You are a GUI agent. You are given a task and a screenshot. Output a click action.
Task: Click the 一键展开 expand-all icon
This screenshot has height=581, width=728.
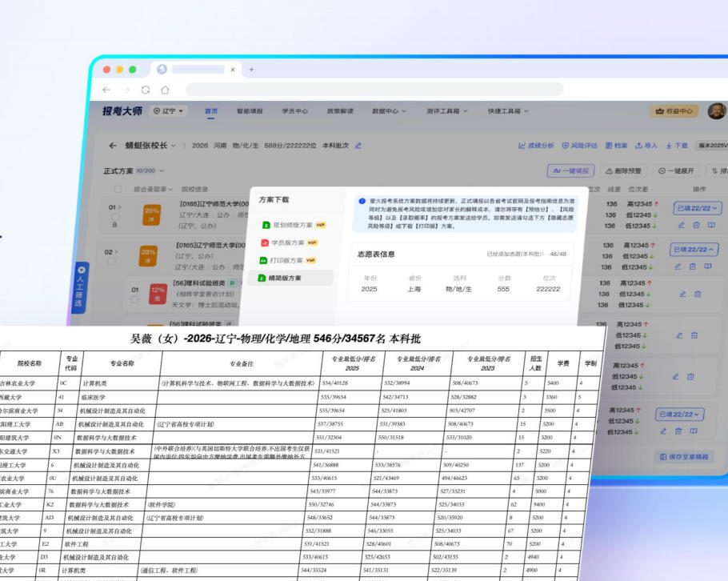click(x=676, y=171)
